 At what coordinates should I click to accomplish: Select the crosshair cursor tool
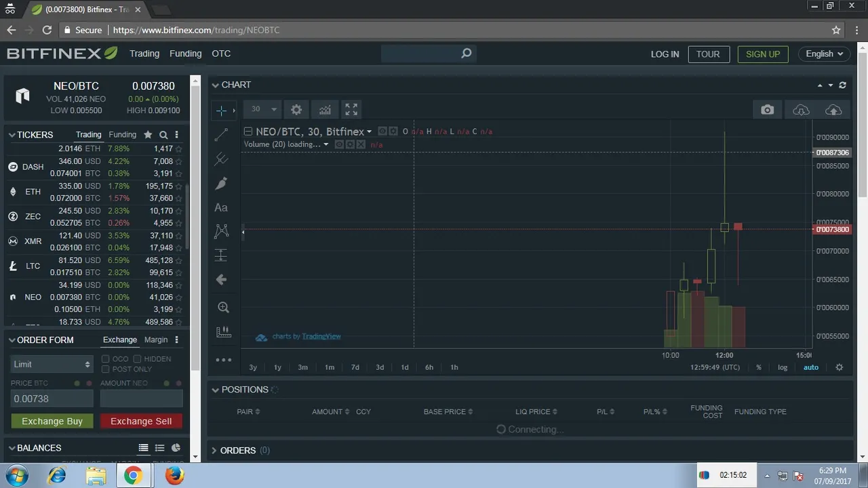(221, 110)
